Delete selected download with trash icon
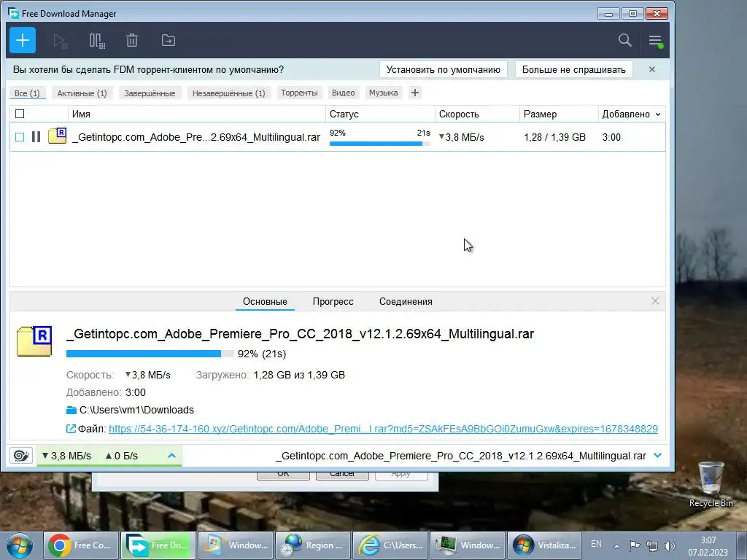 tap(132, 41)
